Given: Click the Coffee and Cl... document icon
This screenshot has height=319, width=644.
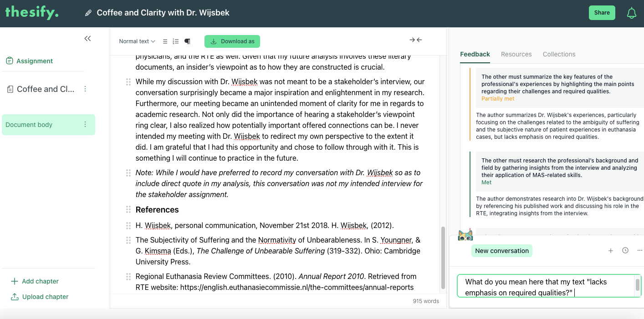Looking at the screenshot, I should click(10, 89).
